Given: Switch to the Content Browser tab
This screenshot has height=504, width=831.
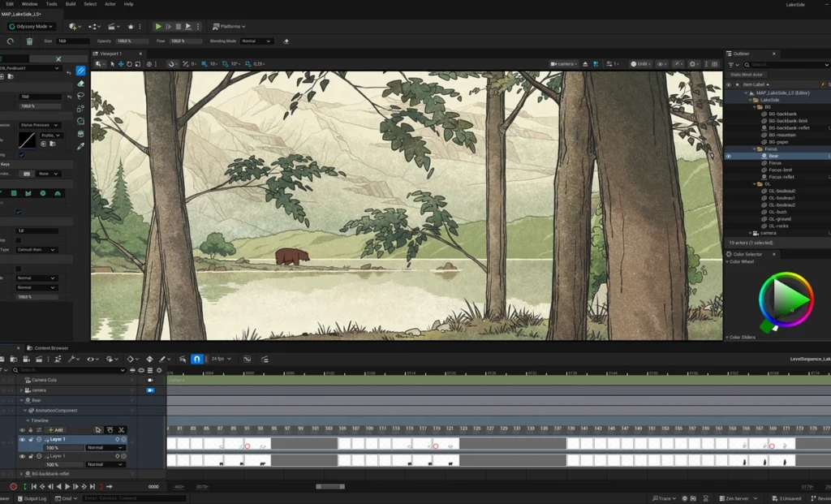Looking at the screenshot, I should pos(51,348).
